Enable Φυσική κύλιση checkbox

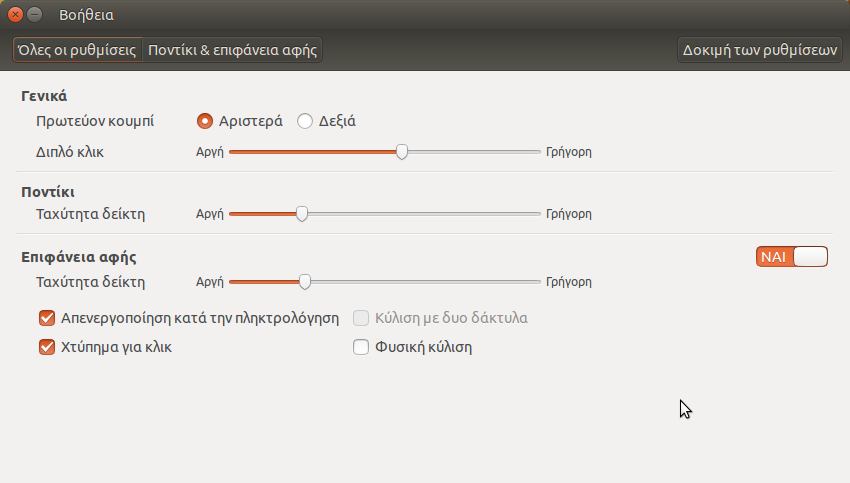(362, 348)
